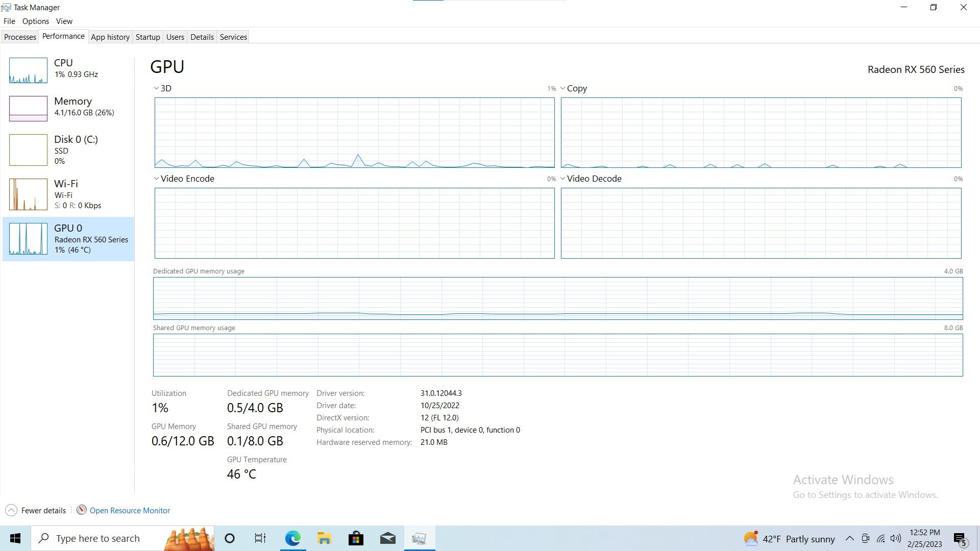
Task: Click the Dedicated GPU memory value 0.5/4.0 GB
Action: (255, 408)
